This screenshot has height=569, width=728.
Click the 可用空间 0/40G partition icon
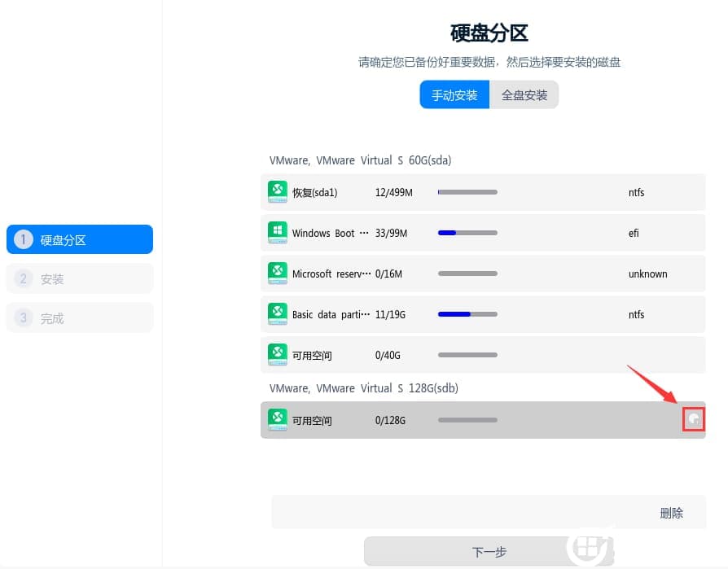pyautogui.click(x=278, y=355)
